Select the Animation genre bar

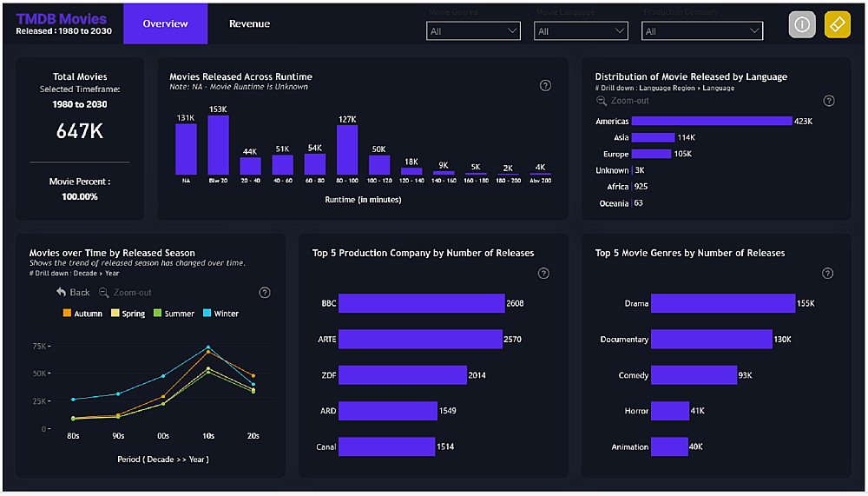(669, 446)
